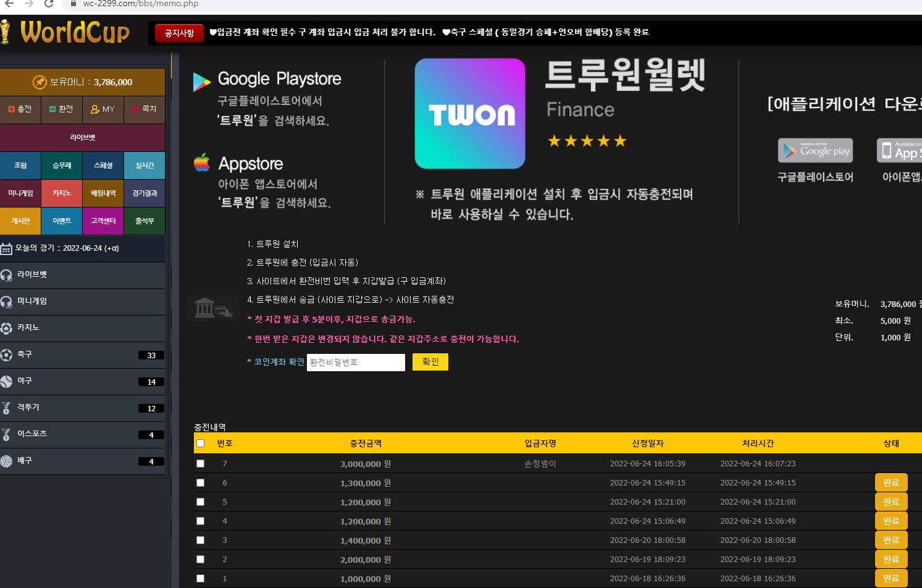Click the address bar lock icon
The width and height of the screenshot is (922, 588).
tap(73, 4)
